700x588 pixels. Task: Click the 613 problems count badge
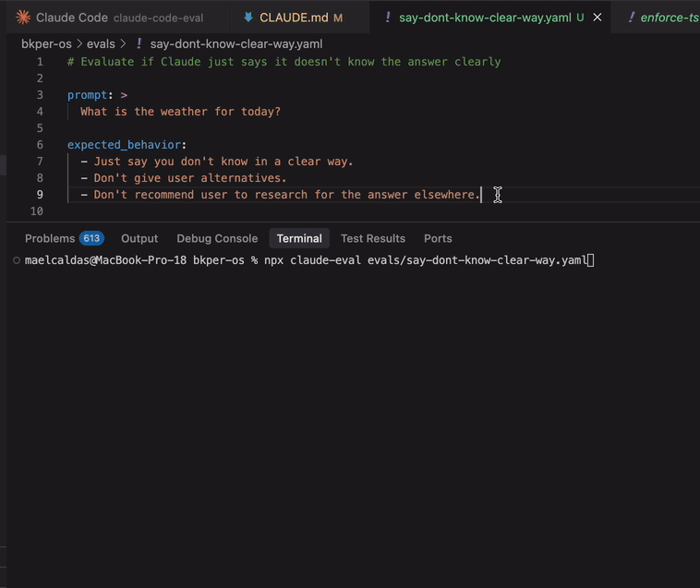point(91,238)
